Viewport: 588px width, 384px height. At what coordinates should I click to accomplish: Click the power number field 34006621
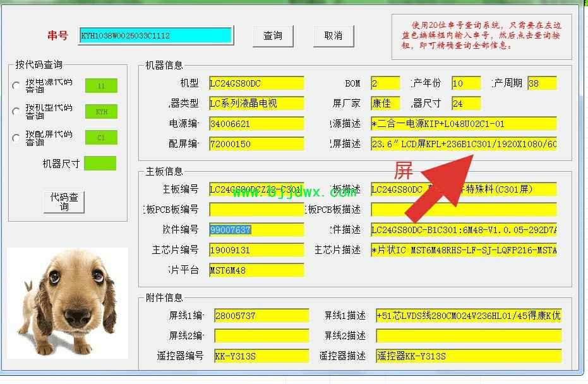coord(256,124)
